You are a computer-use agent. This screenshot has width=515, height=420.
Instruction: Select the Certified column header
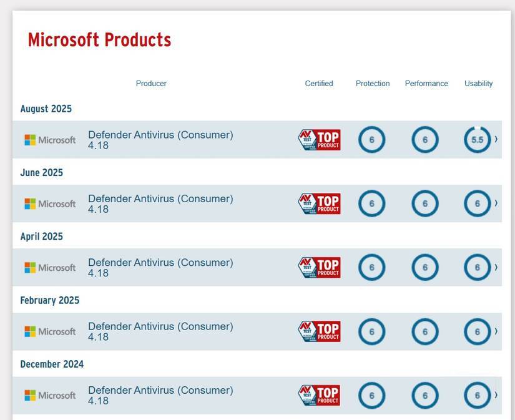(x=319, y=83)
